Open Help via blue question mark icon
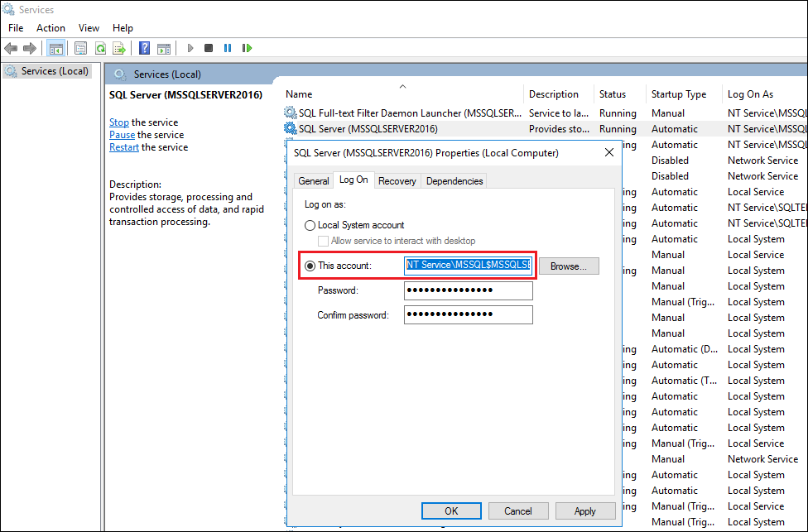Viewport: 808px width, 532px height. pyautogui.click(x=144, y=48)
